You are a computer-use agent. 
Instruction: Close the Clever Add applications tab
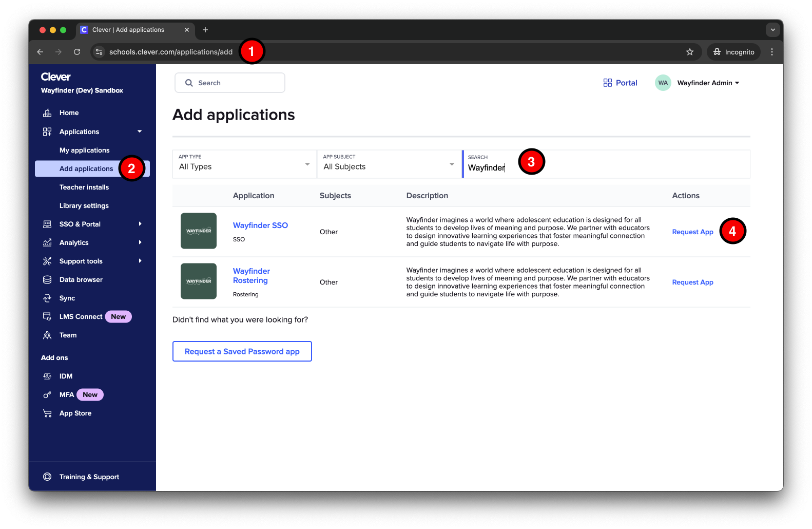[187, 30]
